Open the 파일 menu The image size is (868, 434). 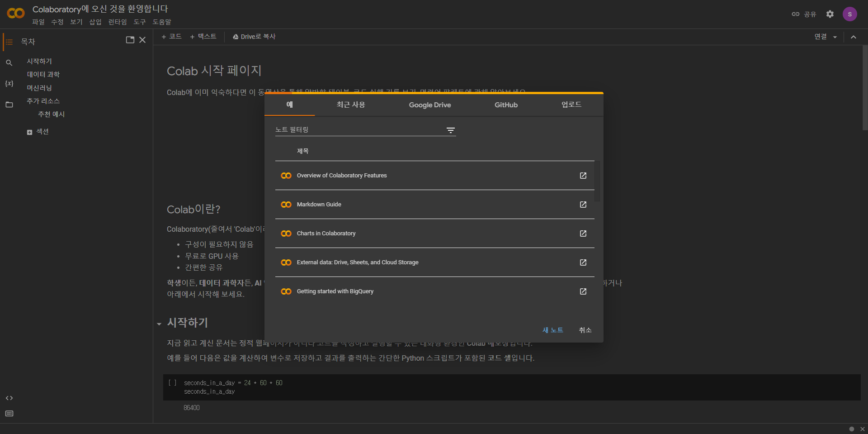(38, 22)
